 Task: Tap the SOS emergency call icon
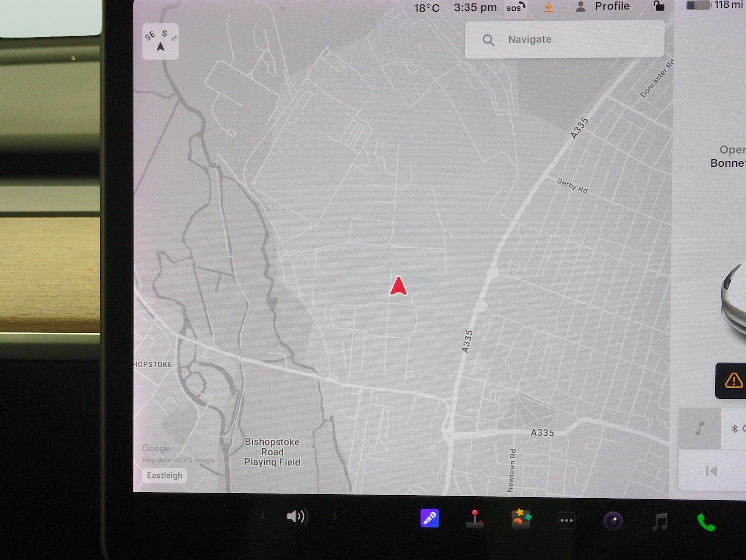coord(516,8)
